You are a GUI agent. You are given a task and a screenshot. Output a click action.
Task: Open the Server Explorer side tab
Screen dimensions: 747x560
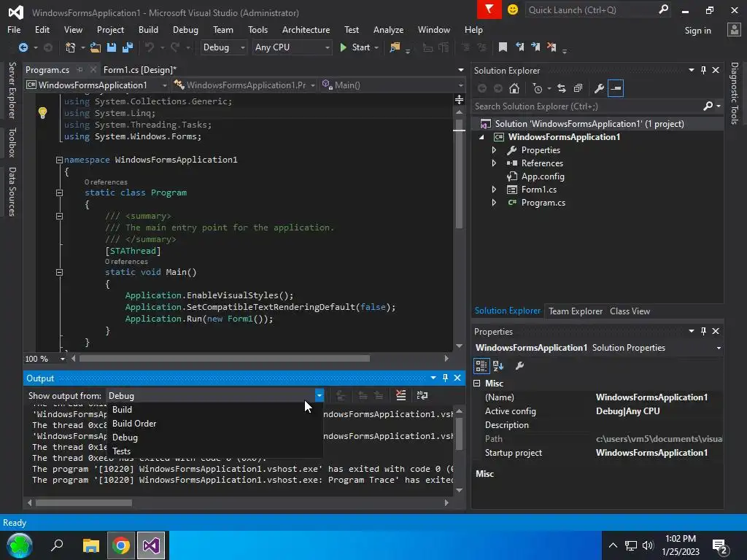[12, 90]
